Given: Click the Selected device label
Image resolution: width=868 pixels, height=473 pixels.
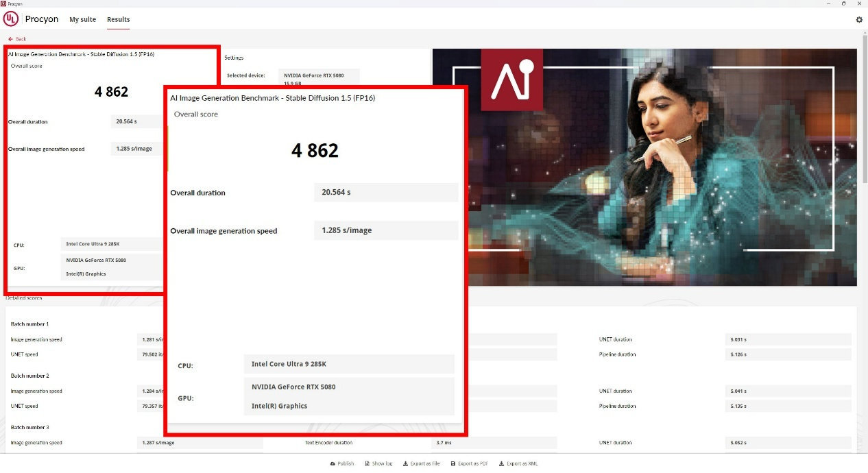Looking at the screenshot, I should [x=246, y=75].
